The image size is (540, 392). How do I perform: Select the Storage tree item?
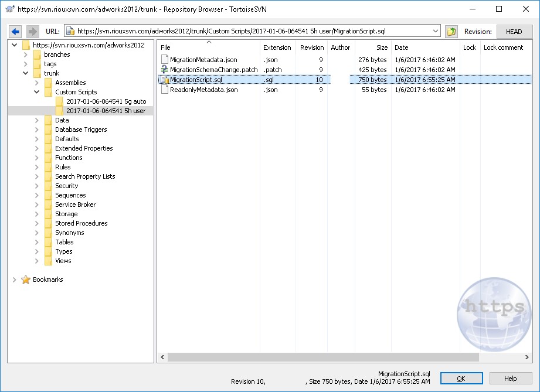66,214
